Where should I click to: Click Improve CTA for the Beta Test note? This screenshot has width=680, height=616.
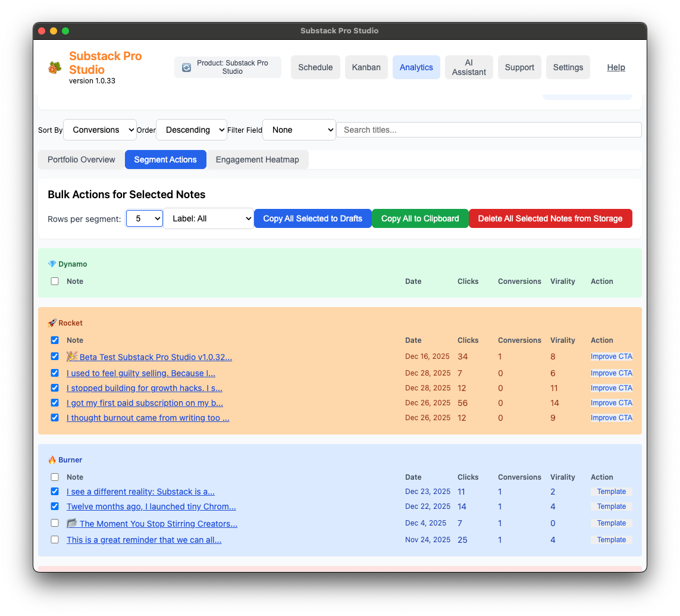(x=611, y=356)
